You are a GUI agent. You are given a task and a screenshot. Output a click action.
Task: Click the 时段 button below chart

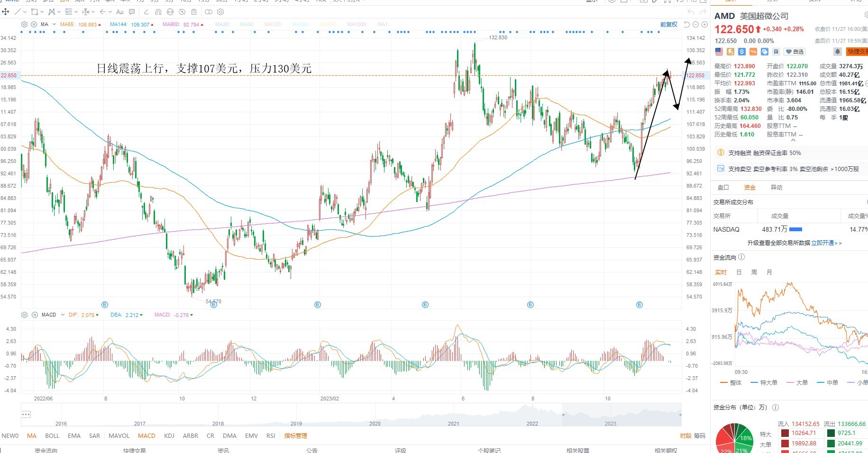[x=685, y=436]
